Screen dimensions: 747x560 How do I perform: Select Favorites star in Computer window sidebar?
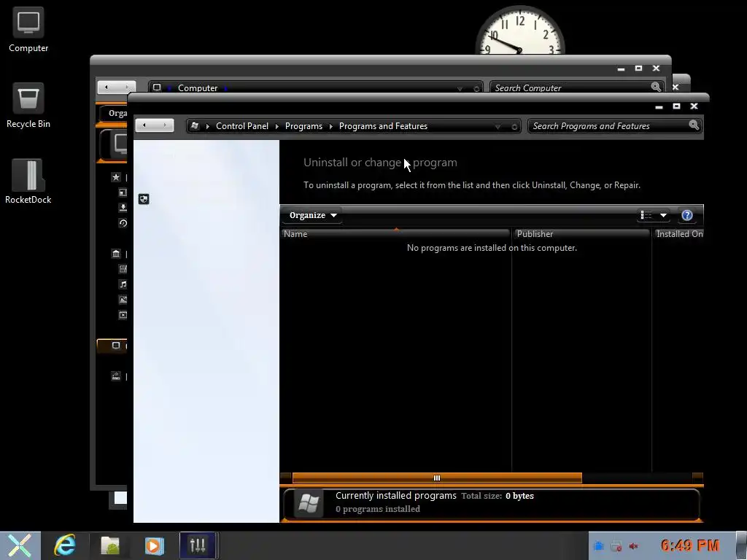pyautogui.click(x=116, y=177)
